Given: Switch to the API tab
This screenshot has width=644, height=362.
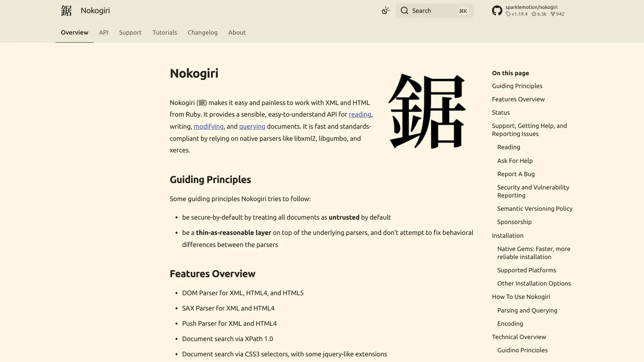Looking at the screenshot, I should pos(104,33).
